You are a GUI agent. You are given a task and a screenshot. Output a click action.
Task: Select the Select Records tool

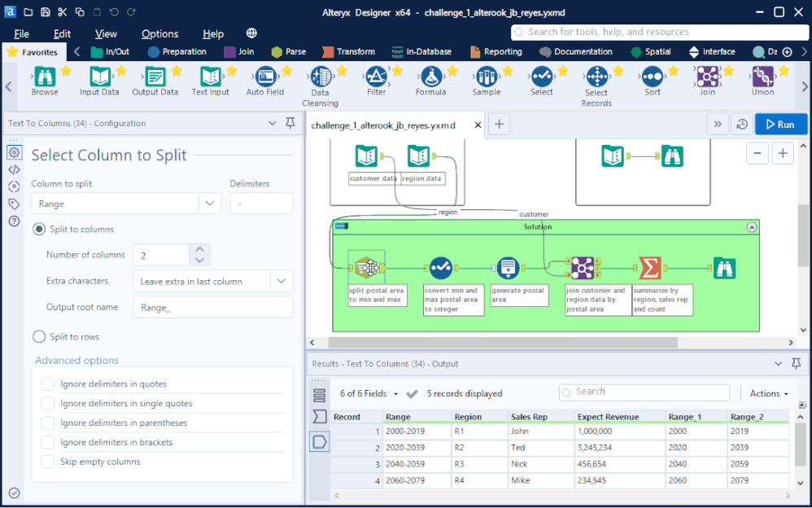click(596, 77)
